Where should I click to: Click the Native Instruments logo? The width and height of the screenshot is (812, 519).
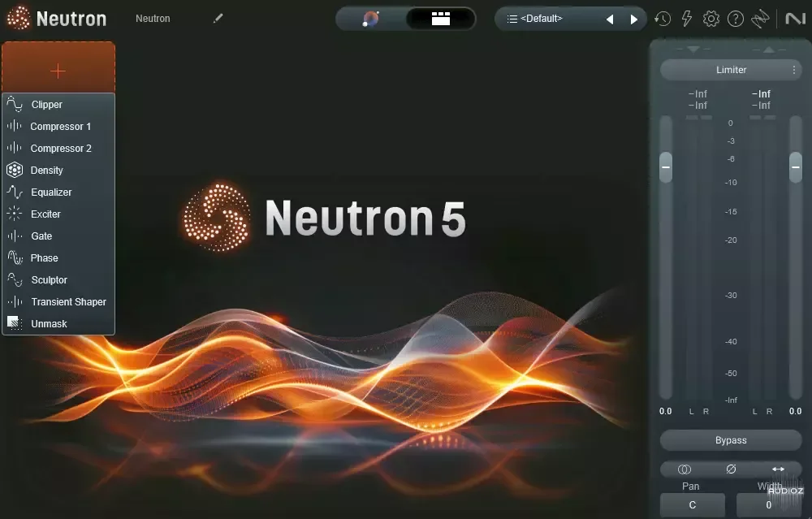pos(796,19)
